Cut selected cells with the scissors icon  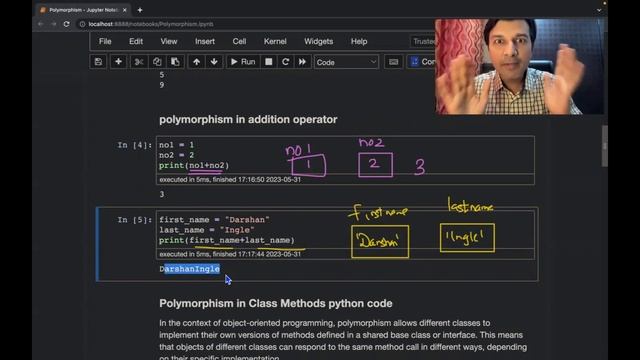pyautogui.click(x=139, y=62)
